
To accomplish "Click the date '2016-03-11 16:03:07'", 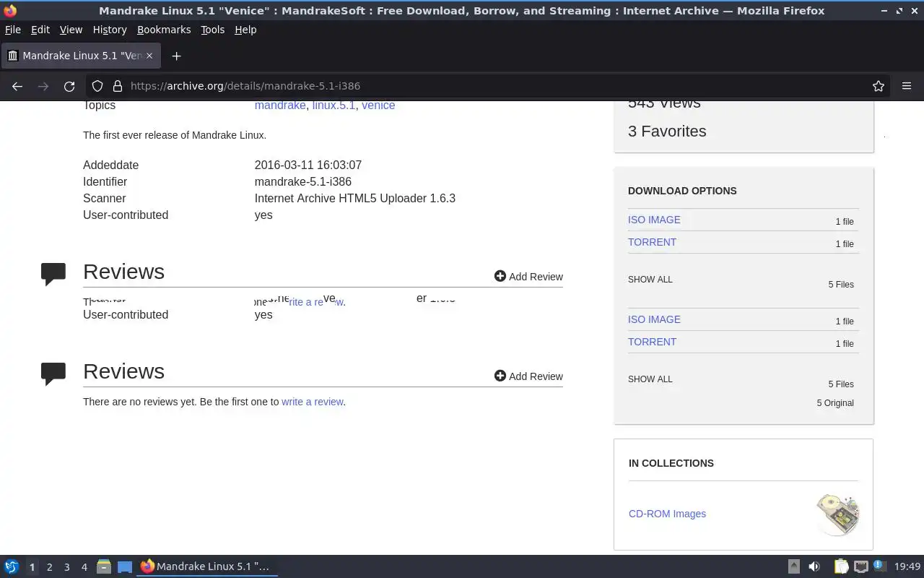I will click(308, 165).
